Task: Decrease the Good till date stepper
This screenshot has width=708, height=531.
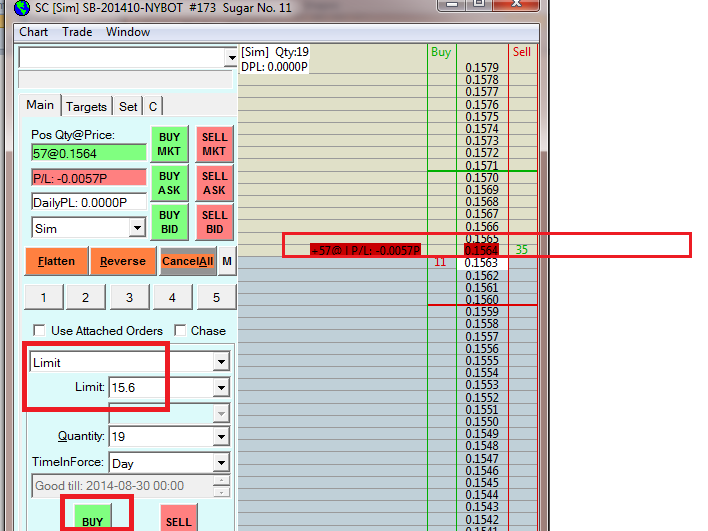Action: (x=221, y=492)
